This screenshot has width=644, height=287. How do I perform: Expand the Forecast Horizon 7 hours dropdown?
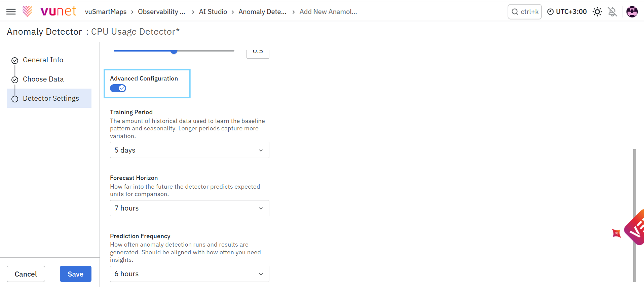click(189, 208)
